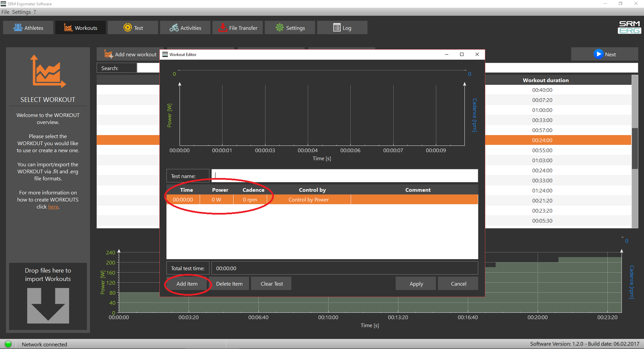Screen dimensions: 644x349
Task: Open the Log tab
Action: pos(342,28)
